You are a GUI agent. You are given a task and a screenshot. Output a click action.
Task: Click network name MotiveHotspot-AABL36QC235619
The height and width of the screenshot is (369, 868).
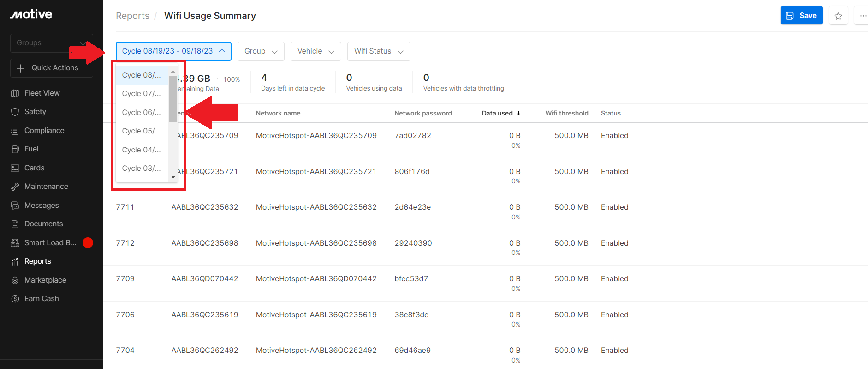point(316,315)
